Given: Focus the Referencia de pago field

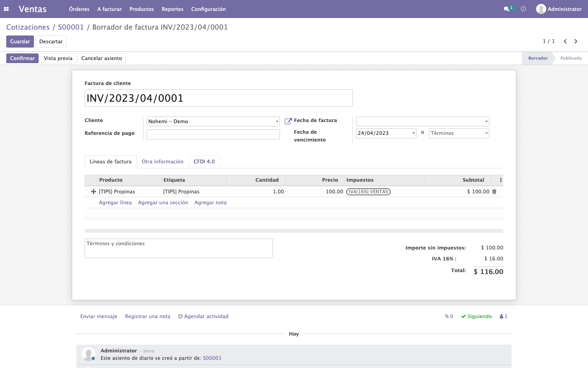Looking at the screenshot, I should (x=213, y=134).
